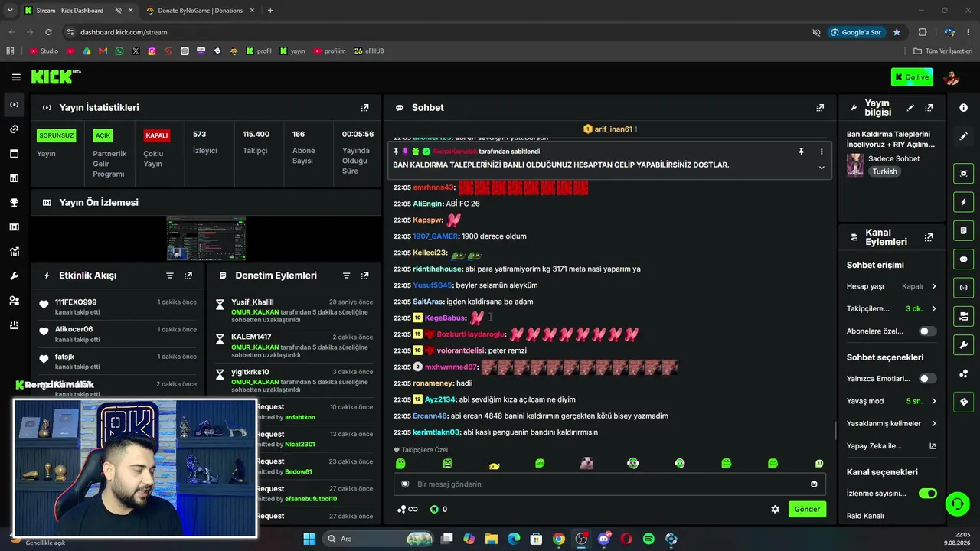The image size is (980, 551).
Task: Click the Windows Start button
Action: click(x=309, y=539)
